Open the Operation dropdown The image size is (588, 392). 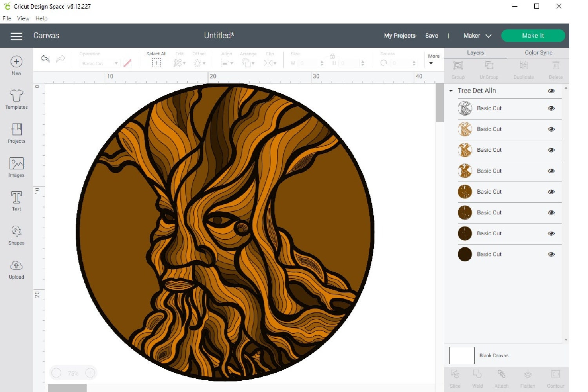99,63
